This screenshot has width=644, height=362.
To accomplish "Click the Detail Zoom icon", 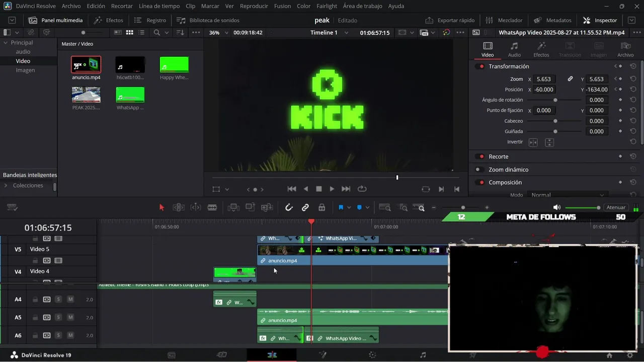I will click(x=404, y=208).
